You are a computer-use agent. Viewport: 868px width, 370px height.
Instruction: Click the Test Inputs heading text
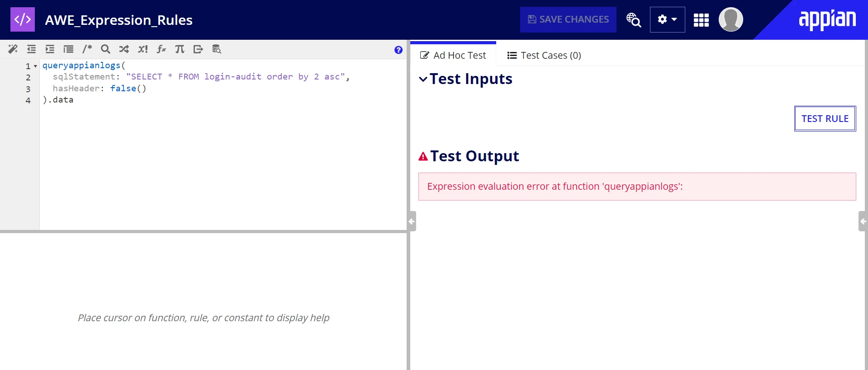[x=471, y=79]
